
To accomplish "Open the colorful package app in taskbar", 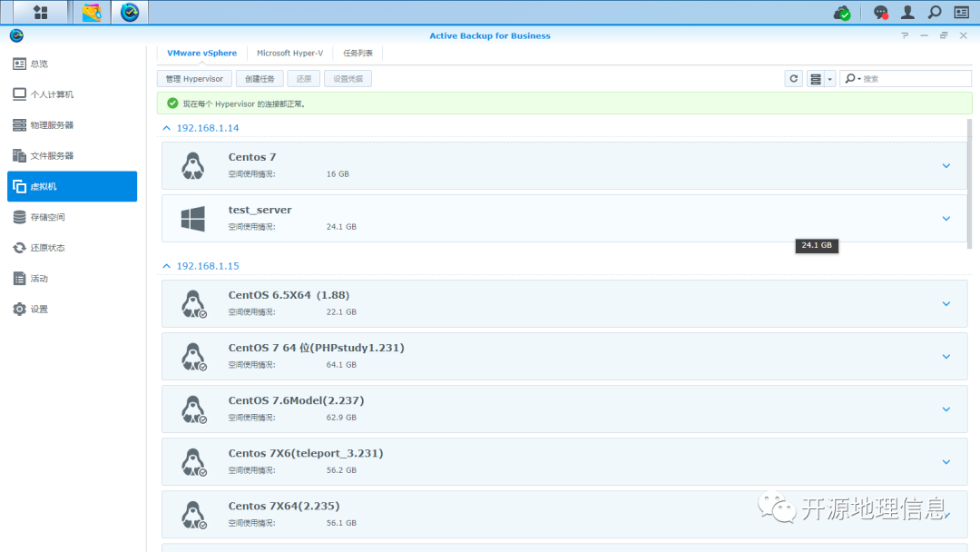I will click(x=92, y=12).
